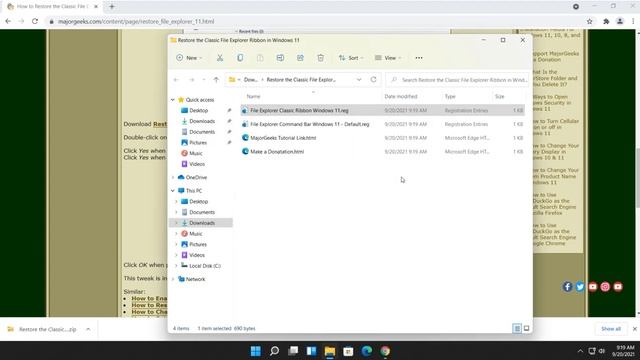Expand the Network tree node
The image size is (640, 360).
173,279
